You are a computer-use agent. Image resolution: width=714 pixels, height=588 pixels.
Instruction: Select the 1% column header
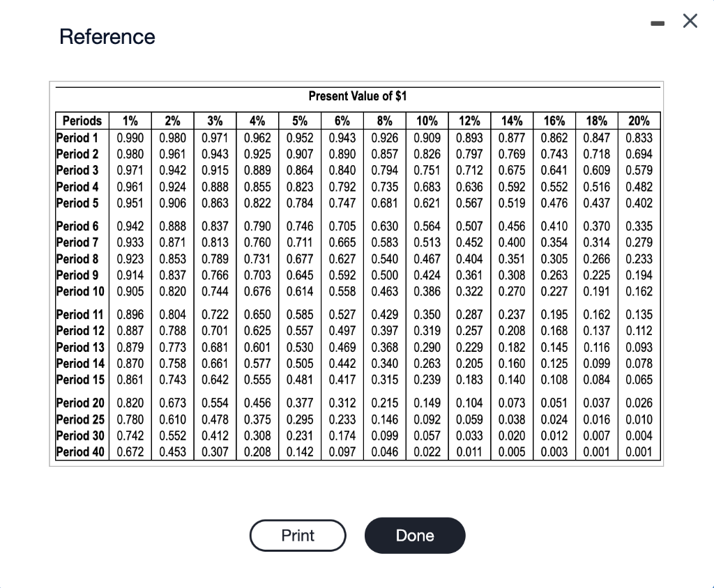[x=129, y=121]
